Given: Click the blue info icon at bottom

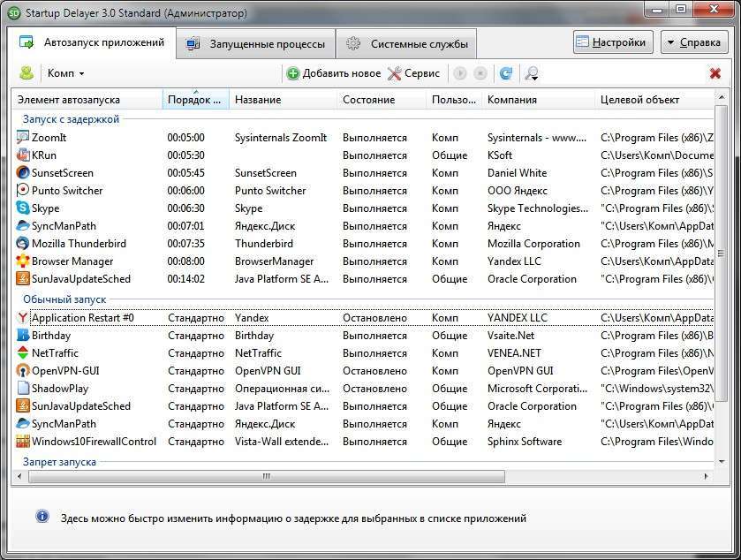Looking at the screenshot, I should (x=42, y=517).
